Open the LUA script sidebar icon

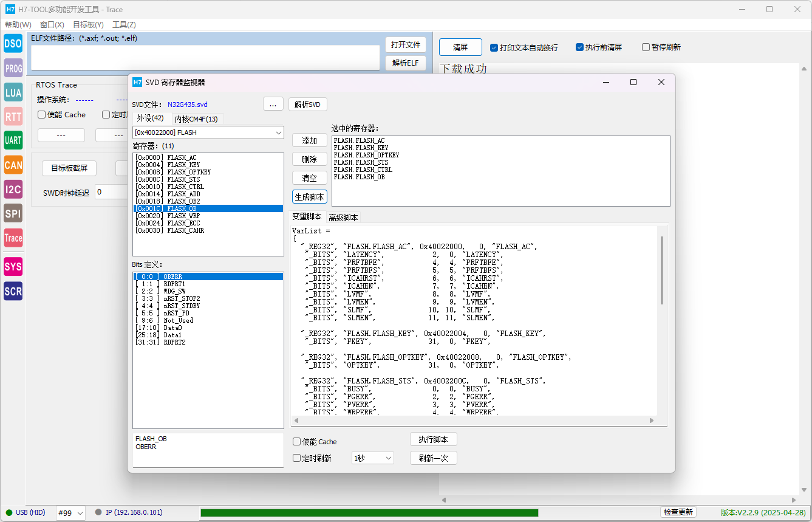[x=13, y=92]
